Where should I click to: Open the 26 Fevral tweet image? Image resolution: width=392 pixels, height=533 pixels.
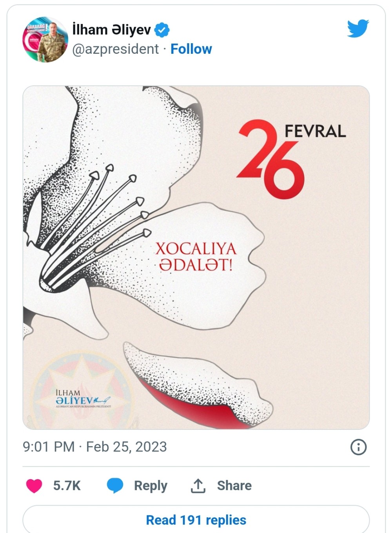196,257
